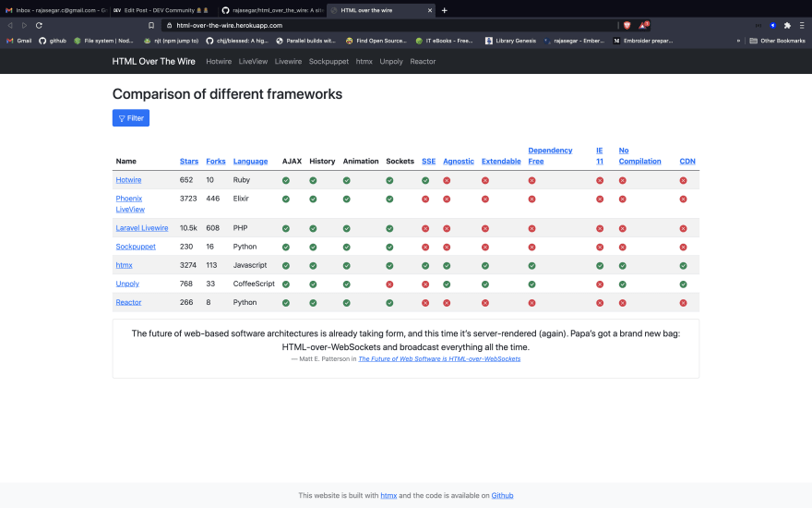Open the Reactor link in the table
This screenshot has height=508, width=812.
tap(128, 302)
